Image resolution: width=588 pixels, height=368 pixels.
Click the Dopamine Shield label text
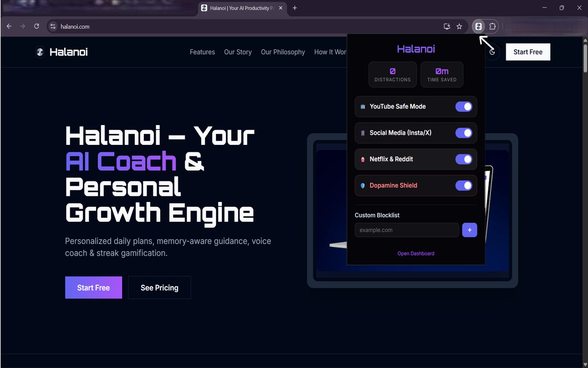pyautogui.click(x=394, y=185)
